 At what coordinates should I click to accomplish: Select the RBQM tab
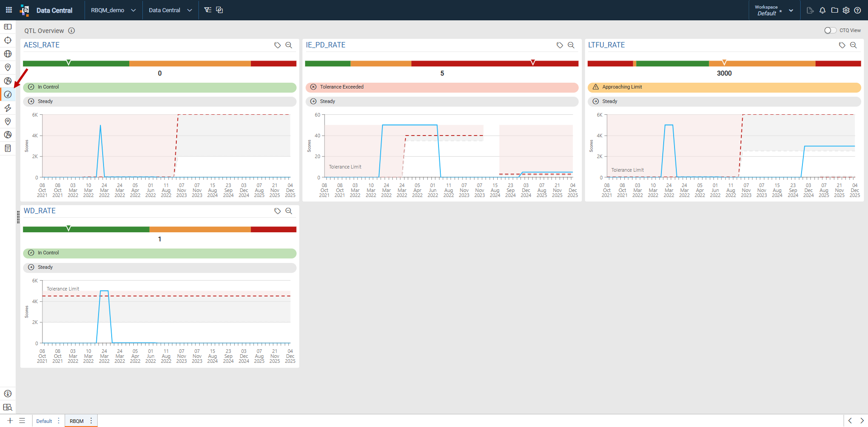(x=76, y=421)
